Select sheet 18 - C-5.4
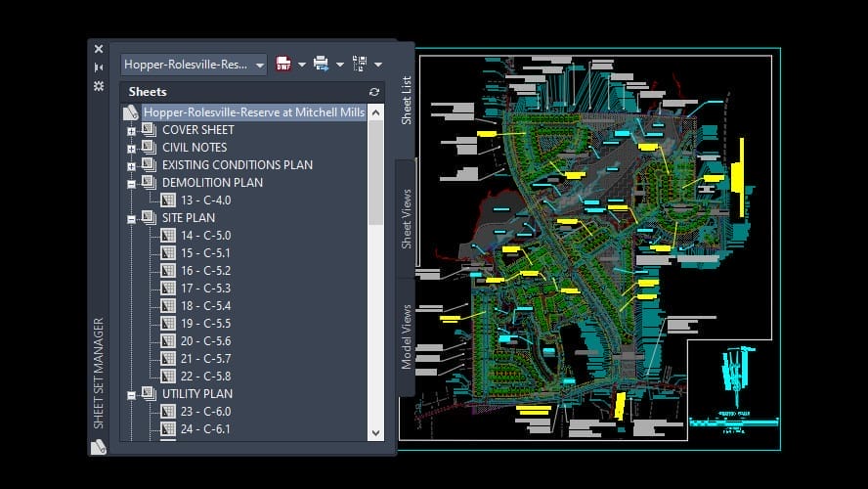The image size is (868, 489). click(206, 306)
